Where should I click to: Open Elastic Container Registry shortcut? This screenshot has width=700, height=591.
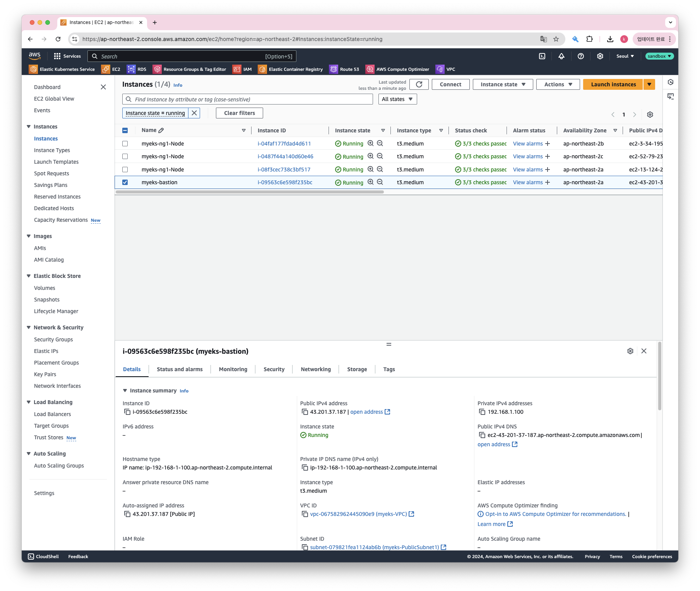[291, 69]
